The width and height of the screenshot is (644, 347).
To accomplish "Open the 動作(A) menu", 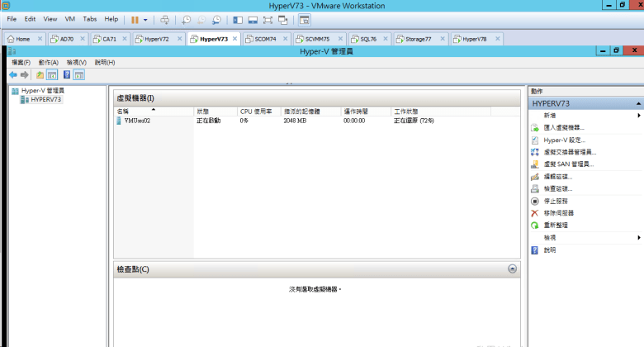I will click(48, 62).
